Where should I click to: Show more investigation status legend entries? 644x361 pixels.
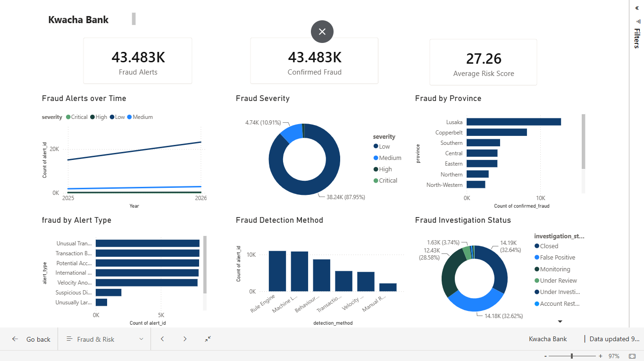click(x=560, y=322)
